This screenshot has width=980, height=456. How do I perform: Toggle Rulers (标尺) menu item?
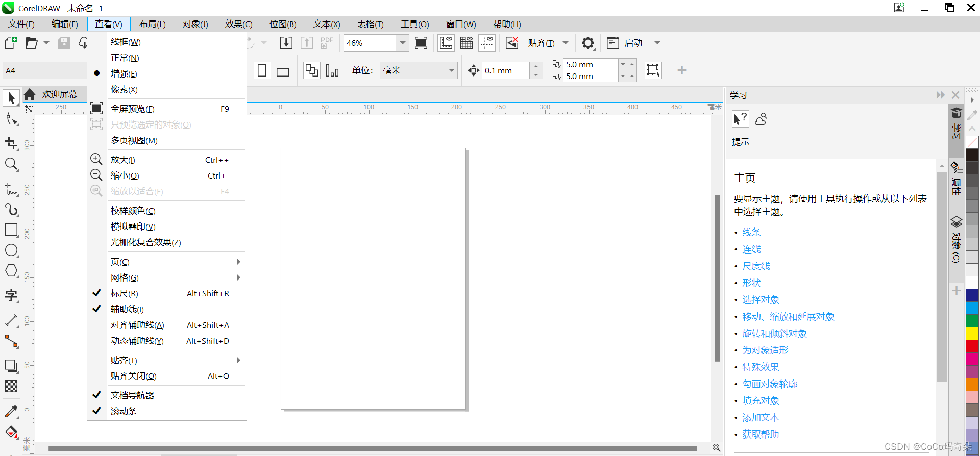[167, 293]
